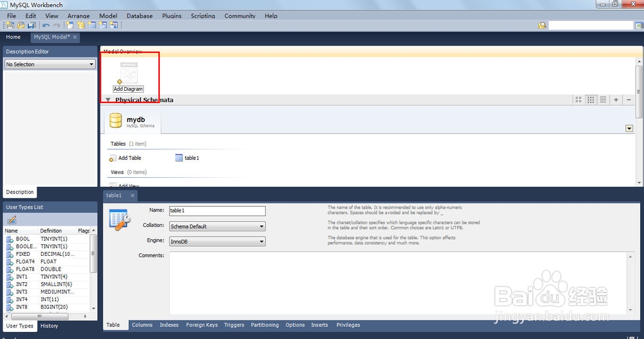Click the Name column header in user types
644x339 pixels.
click(21, 231)
